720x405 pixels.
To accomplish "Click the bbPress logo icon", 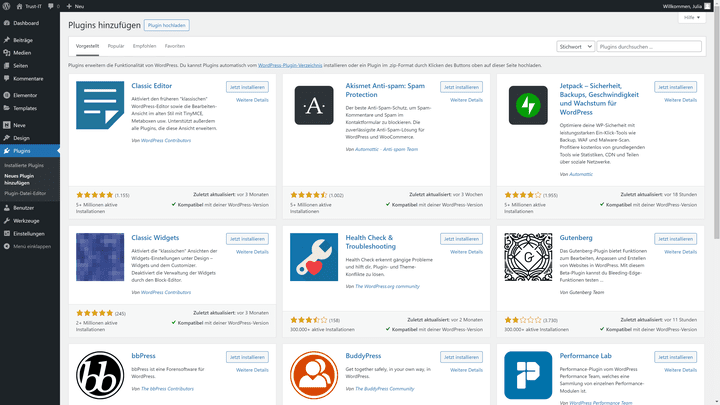I will click(100, 375).
